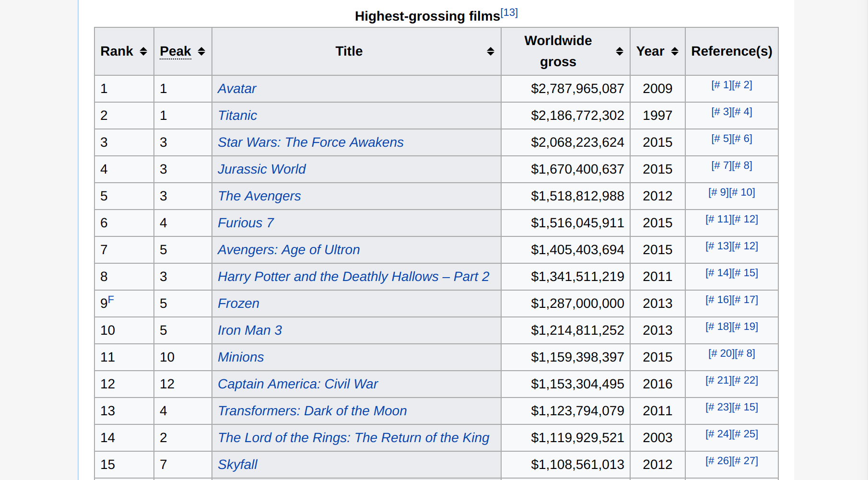The height and width of the screenshot is (480, 868).
Task: Open Star Wars: The Force Awakens link
Action: 311,142
